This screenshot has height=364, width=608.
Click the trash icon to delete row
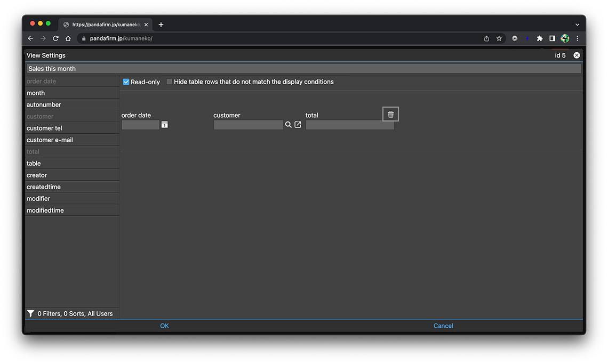(390, 114)
